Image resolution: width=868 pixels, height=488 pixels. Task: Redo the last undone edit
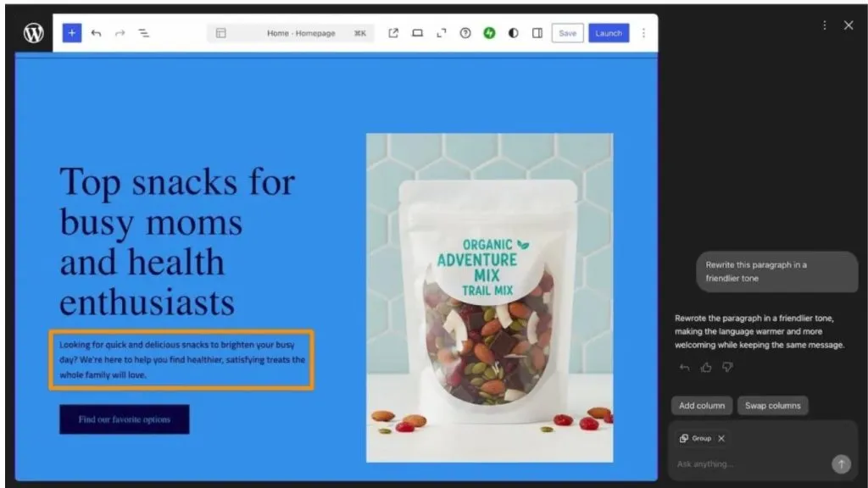(120, 33)
